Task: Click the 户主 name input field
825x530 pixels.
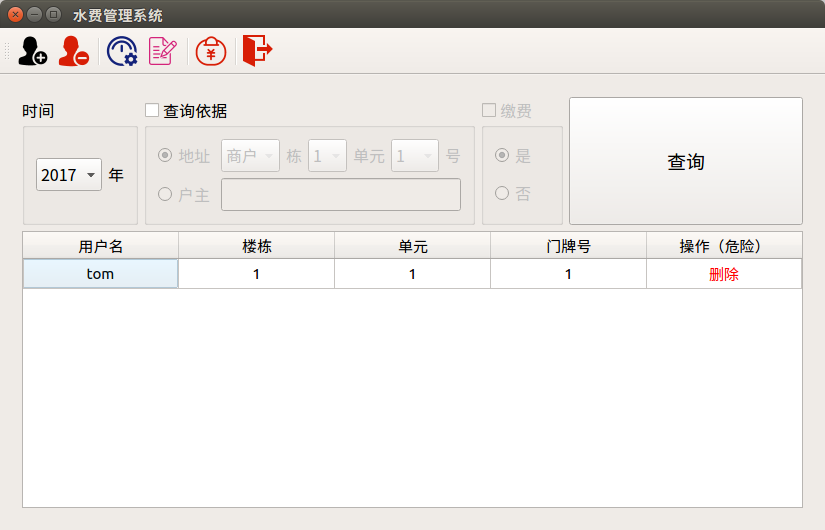Action: [341, 195]
